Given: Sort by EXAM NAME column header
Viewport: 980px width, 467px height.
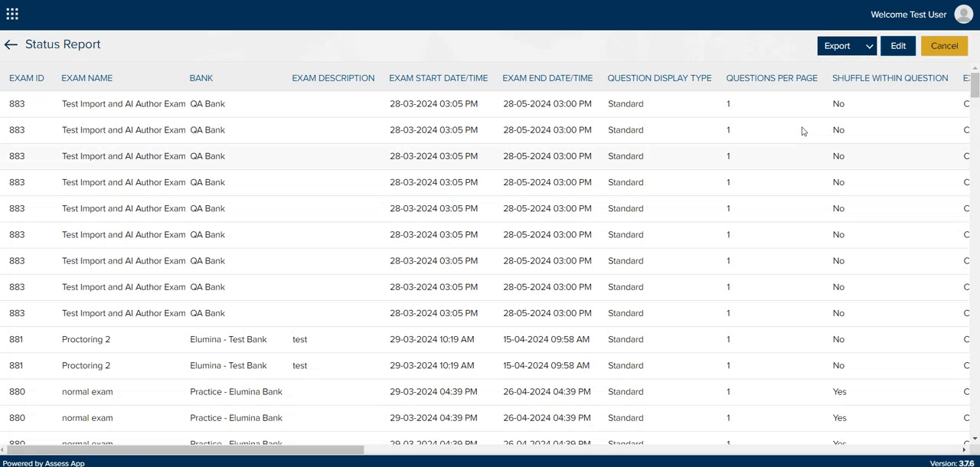Looking at the screenshot, I should tap(87, 78).
